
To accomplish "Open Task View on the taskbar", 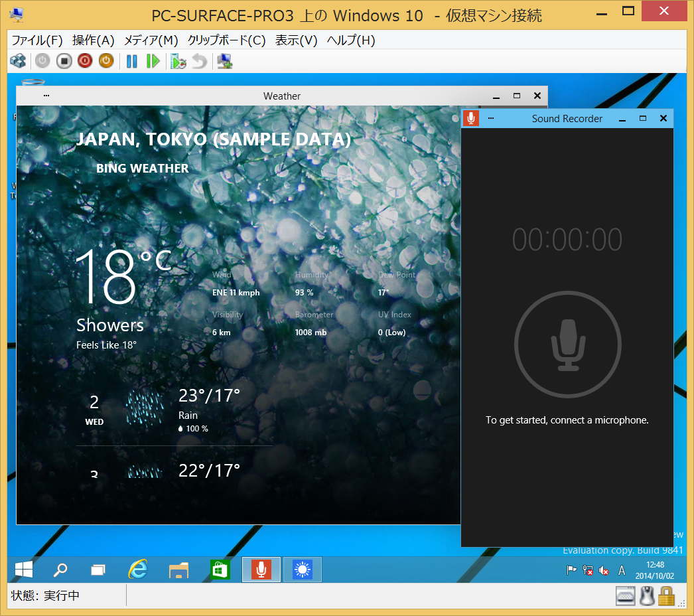I will click(x=98, y=570).
